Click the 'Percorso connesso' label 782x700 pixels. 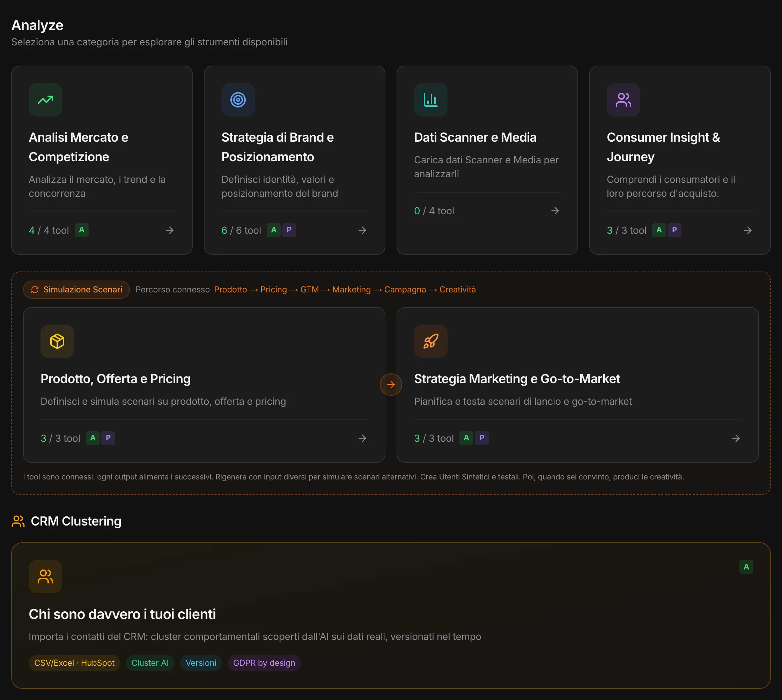click(172, 290)
